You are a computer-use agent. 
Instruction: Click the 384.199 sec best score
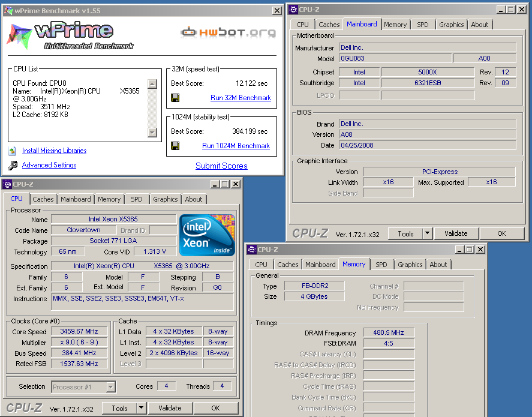coord(250,131)
